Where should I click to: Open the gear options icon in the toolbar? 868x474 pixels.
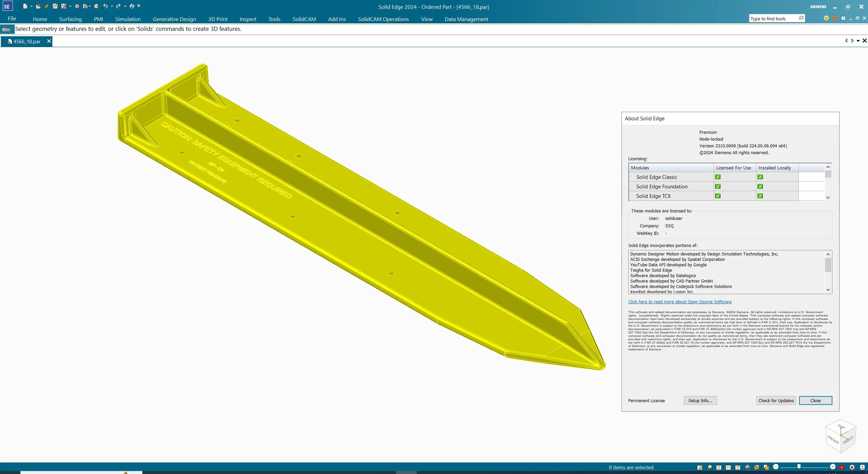point(77,6)
